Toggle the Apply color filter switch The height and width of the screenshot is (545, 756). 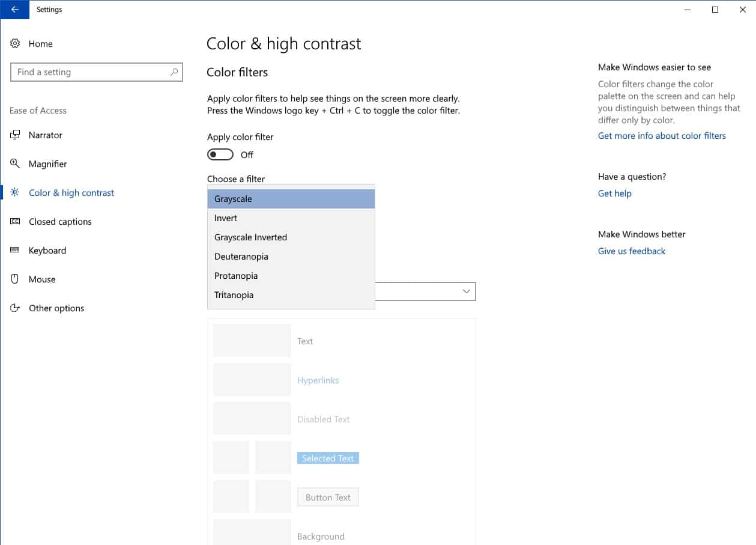click(220, 155)
